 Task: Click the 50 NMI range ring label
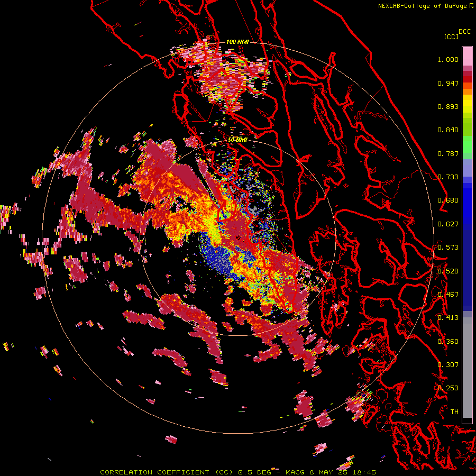point(237,140)
